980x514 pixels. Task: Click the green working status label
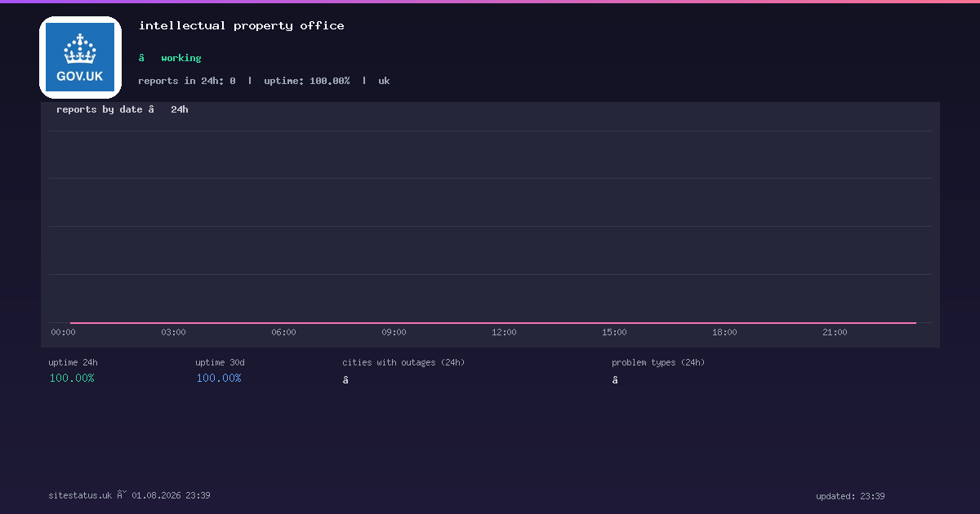[x=180, y=58]
